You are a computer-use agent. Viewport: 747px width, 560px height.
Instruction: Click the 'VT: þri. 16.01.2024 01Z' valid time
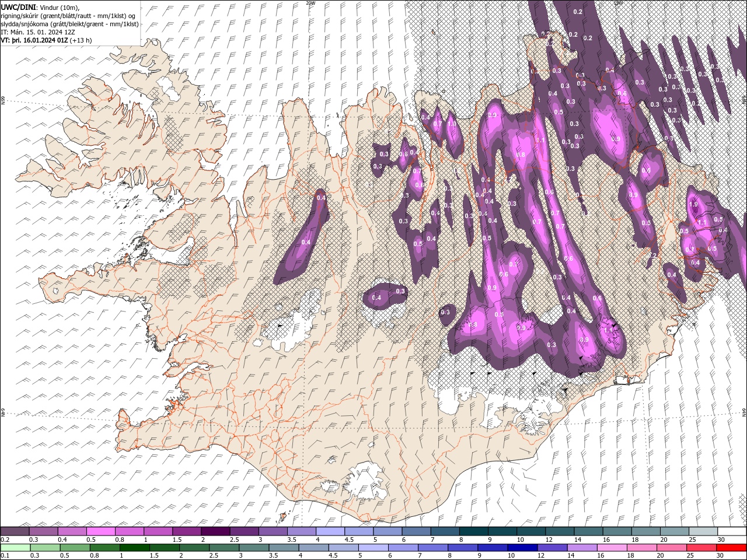pos(34,40)
